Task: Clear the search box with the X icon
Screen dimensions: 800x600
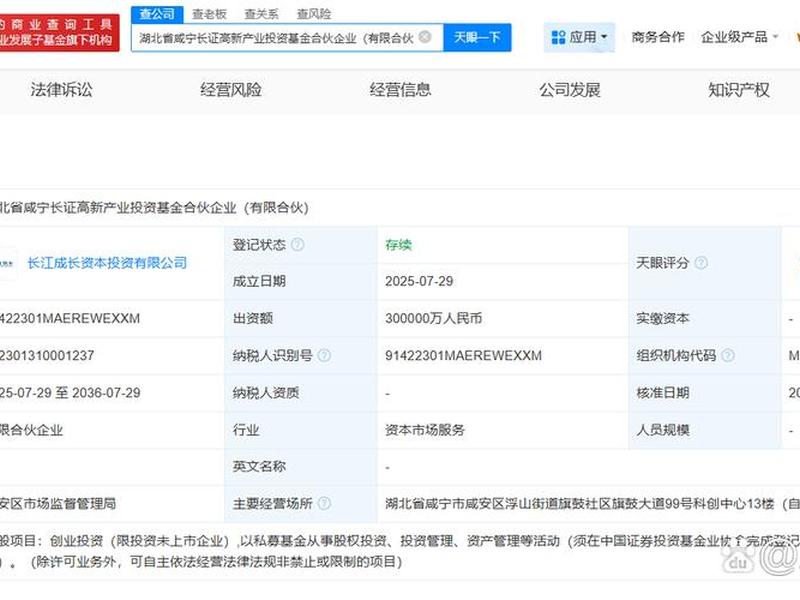Action: click(x=424, y=37)
